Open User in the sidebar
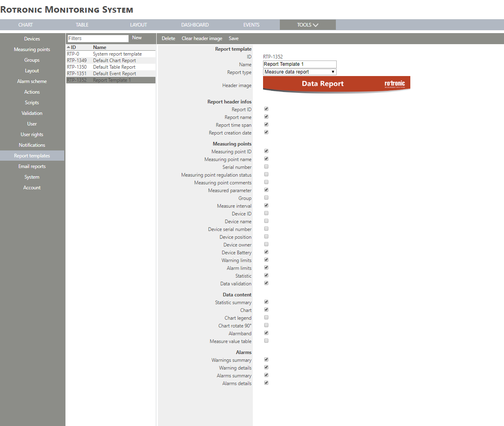The image size is (504, 426). (x=32, y=124)
